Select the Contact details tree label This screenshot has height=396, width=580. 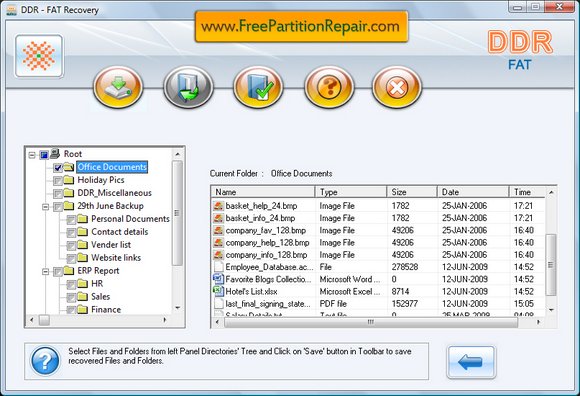pos(119,232)
